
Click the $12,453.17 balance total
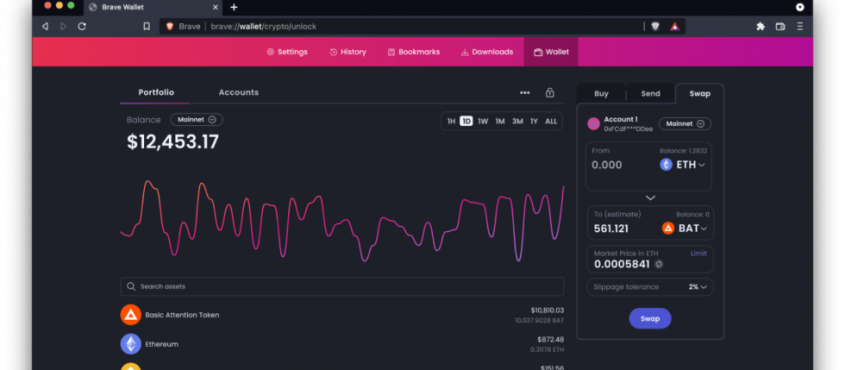[x=173, y=142]
